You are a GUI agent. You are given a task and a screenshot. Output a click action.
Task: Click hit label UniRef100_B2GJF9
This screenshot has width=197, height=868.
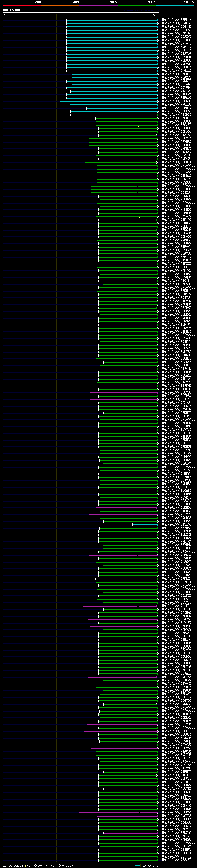pos(177,125)
